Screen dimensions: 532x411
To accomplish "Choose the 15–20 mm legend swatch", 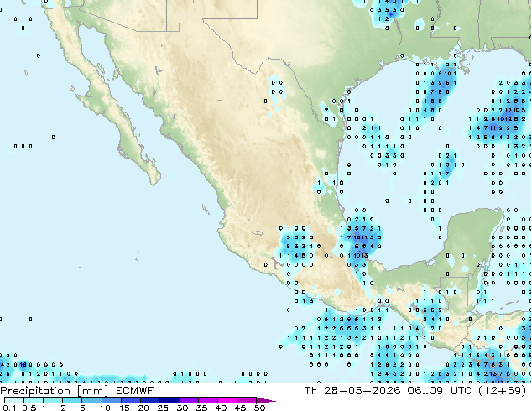I will coord(130,400).
